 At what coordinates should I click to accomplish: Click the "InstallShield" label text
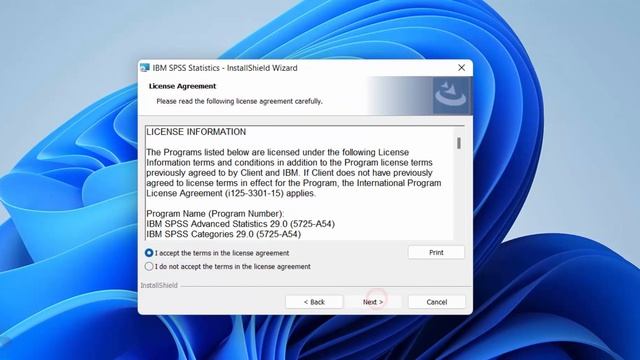click(x=159, y=285)
